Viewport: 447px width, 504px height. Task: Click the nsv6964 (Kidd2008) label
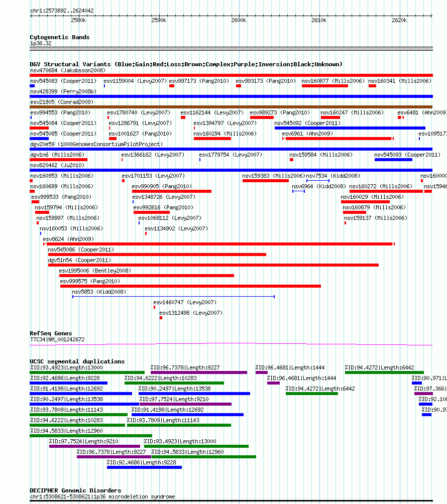[319, 186]
